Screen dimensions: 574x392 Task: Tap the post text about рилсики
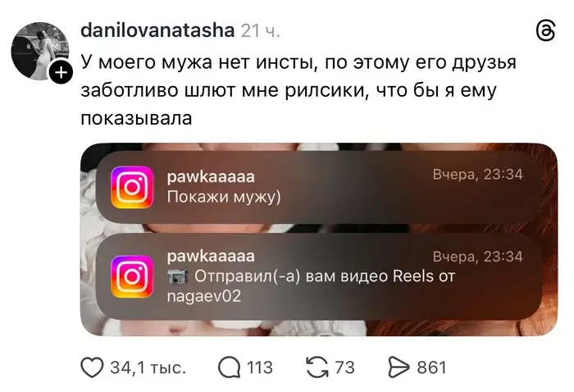point(298,90)
